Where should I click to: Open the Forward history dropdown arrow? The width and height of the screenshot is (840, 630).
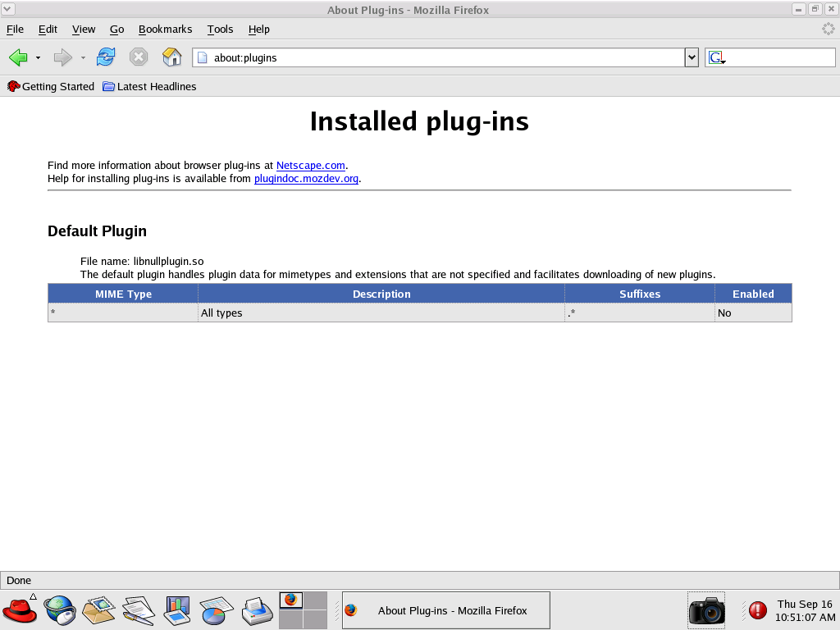pos(83,58)
